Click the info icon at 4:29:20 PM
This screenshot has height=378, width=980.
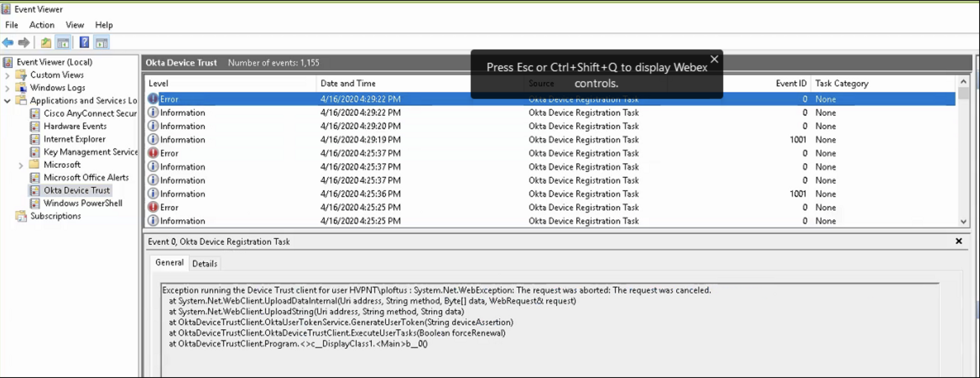tap(154, 126)
